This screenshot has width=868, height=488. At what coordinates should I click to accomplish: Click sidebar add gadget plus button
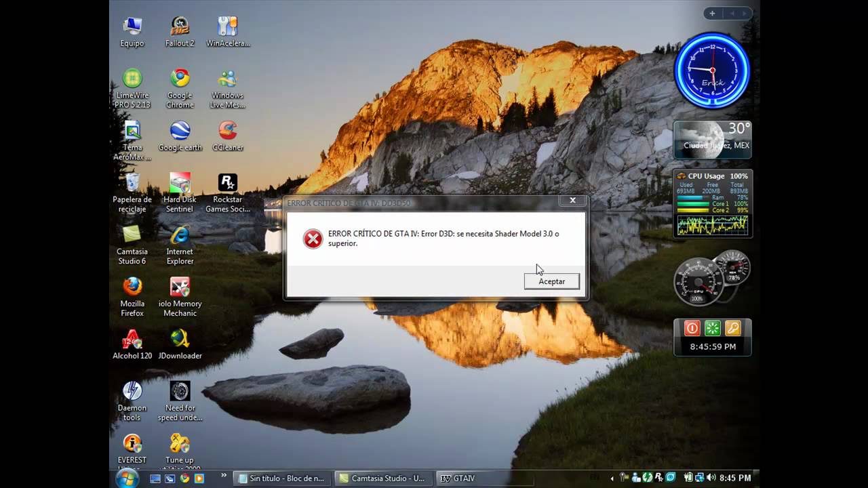pos(712,13)
